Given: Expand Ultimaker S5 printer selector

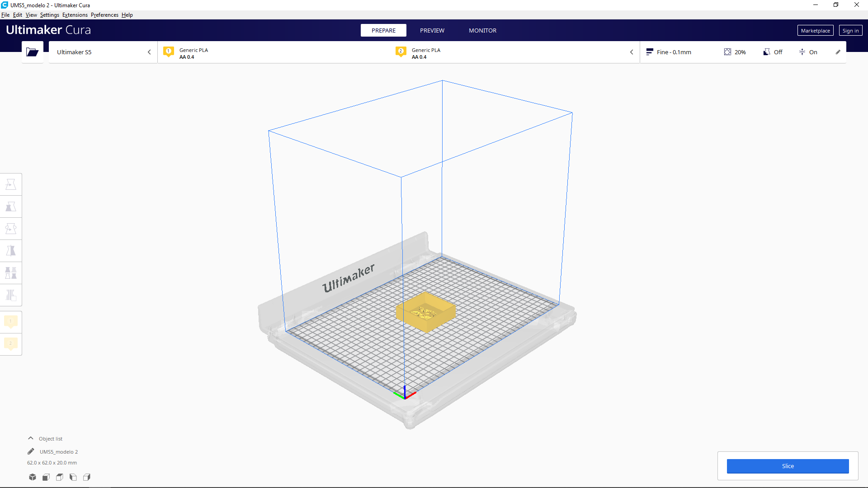Looking at the screenshot, I should [x=103, y=52].
